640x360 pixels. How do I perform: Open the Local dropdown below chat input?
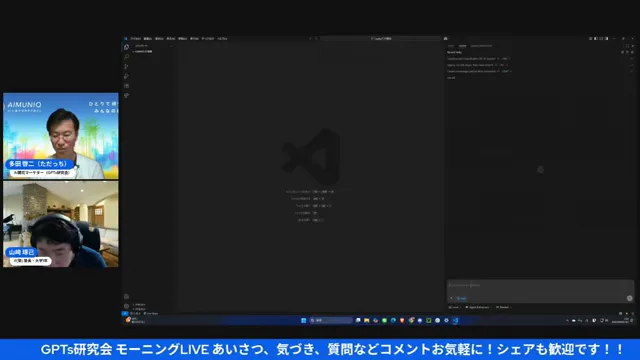tap(454, 307)
